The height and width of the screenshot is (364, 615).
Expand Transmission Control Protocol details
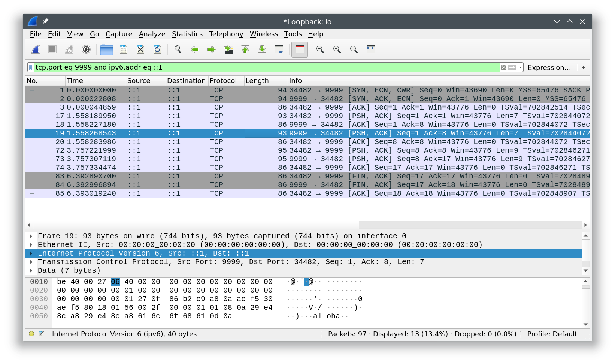coord(31,262)
